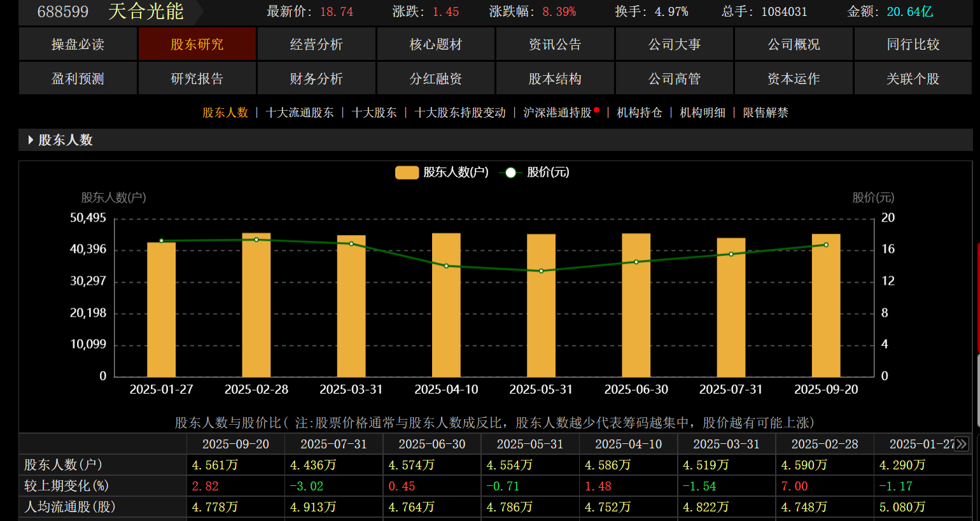980x521 pixels.
Task: Click the 2025-04-10 bar in chart
Action: pyautogui.click(x=446, y=304)
